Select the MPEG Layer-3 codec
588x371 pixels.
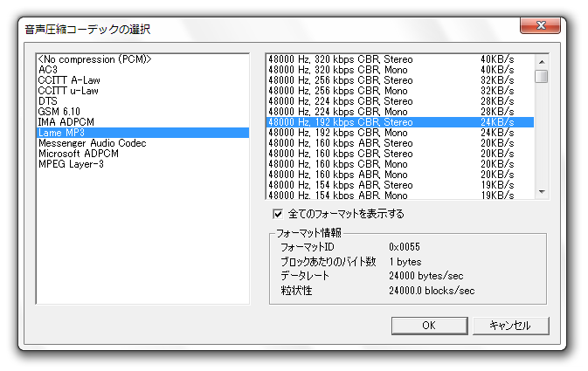[x=142, y=164]
